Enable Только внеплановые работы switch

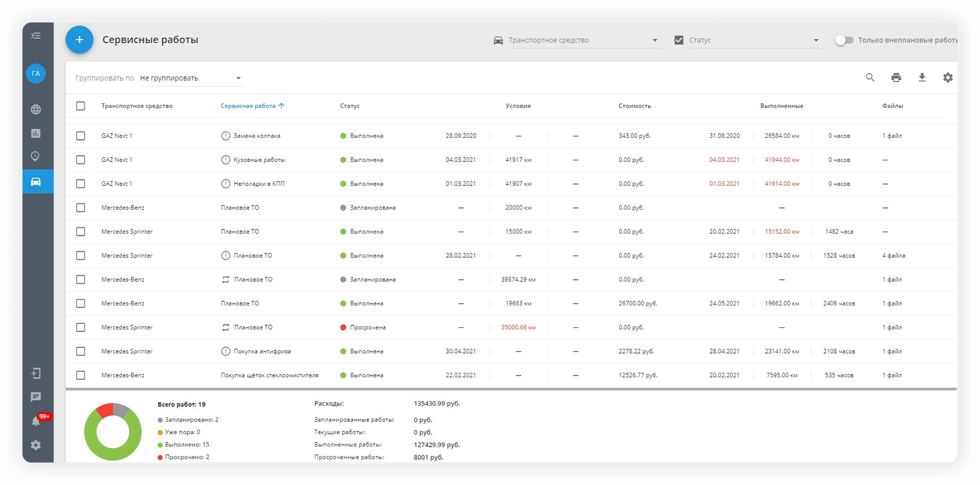pos(844,40)
